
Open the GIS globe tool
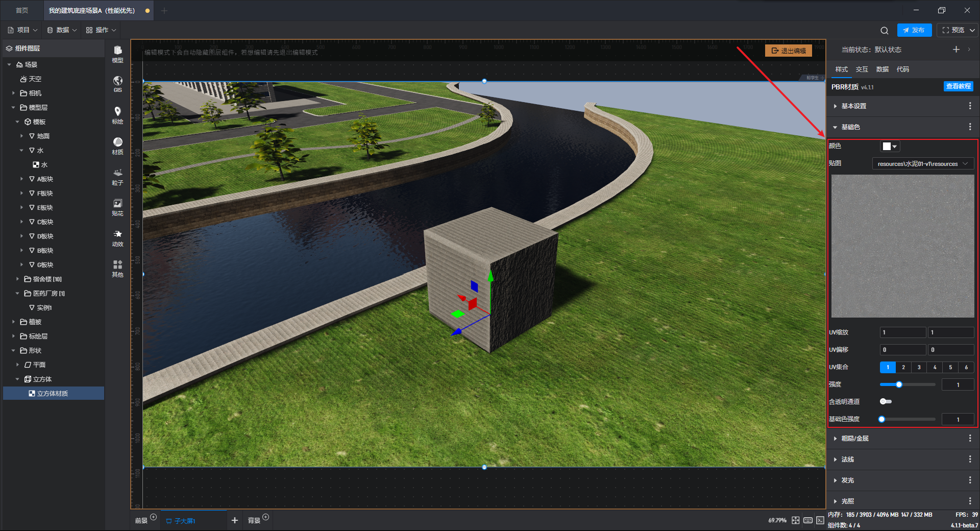pos(117,84)
